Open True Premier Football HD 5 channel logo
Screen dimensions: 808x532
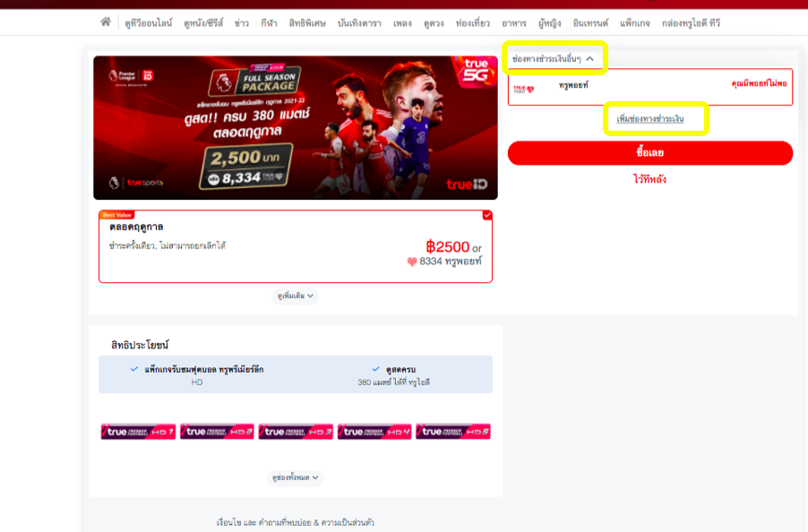453,432
